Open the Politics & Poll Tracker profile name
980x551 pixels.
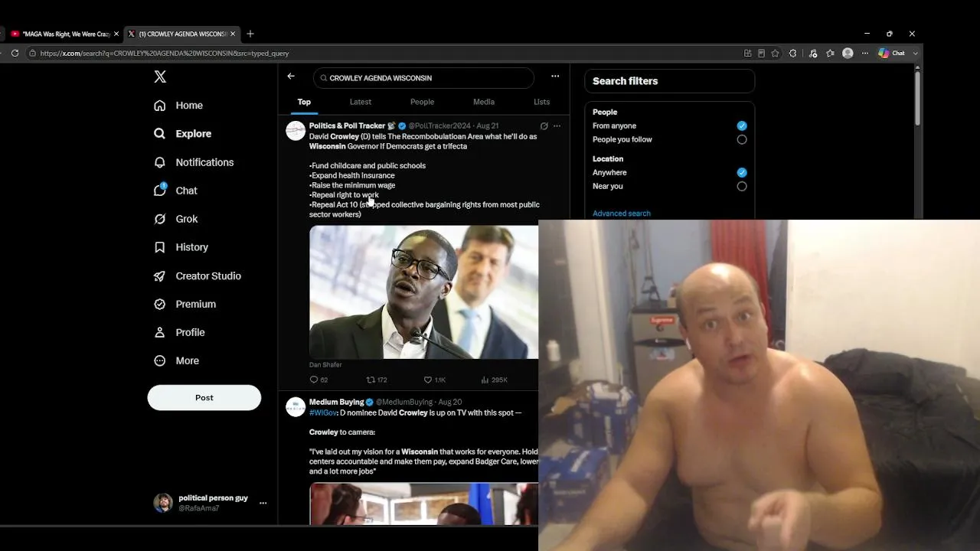347,126
